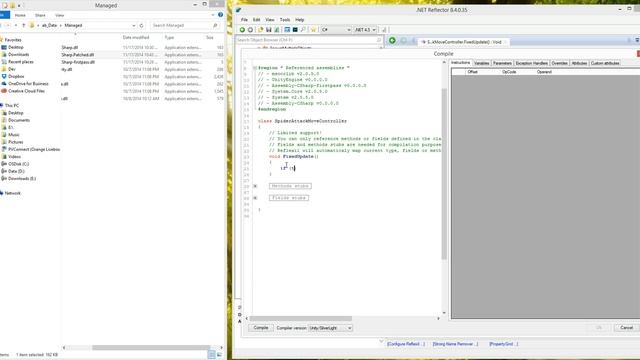The height and width of the screenshot is (360, 640).
Task: Open the language dropdown showing C#
Action: point(336,30)
